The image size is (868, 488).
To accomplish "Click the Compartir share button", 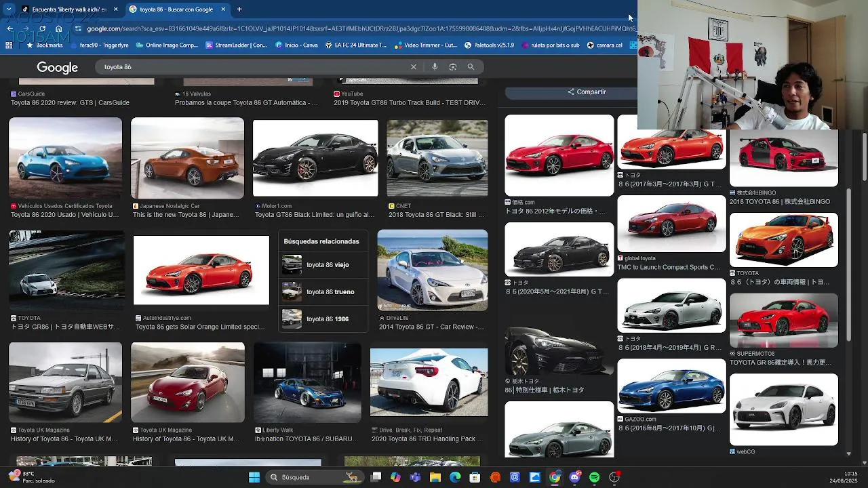I will pyautogui.click(x=587, y=91).
